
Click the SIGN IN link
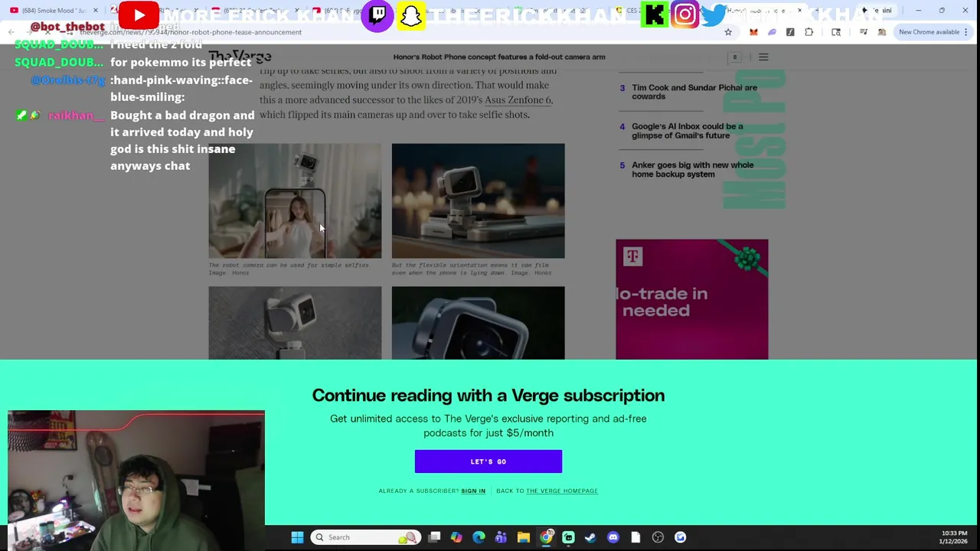[473, 491]
